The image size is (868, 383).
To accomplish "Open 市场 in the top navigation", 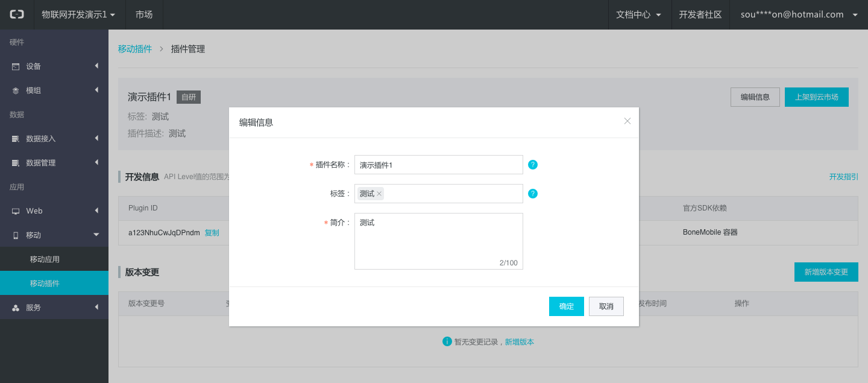I will coord(144,14).
